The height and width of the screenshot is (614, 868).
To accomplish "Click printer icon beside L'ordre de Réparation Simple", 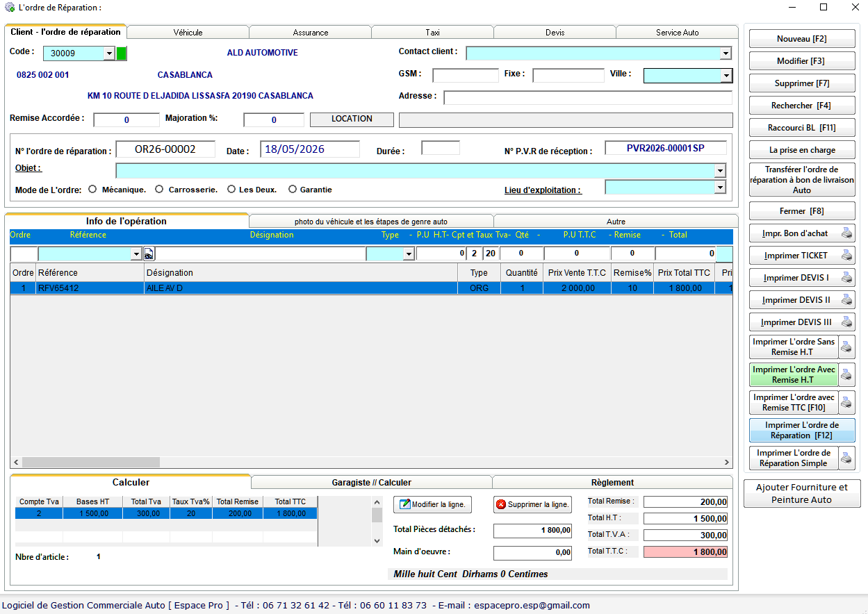I will tap(846, 458).
